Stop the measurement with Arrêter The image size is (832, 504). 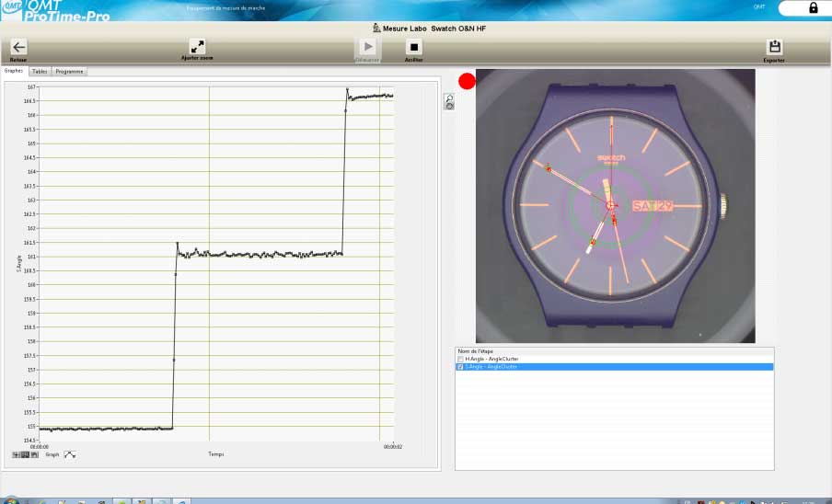(414, 47)
